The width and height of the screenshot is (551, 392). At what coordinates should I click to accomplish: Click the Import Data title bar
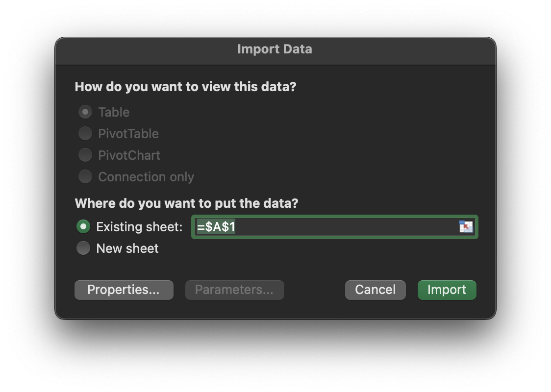pyautogui.click(x=275, y=49)
